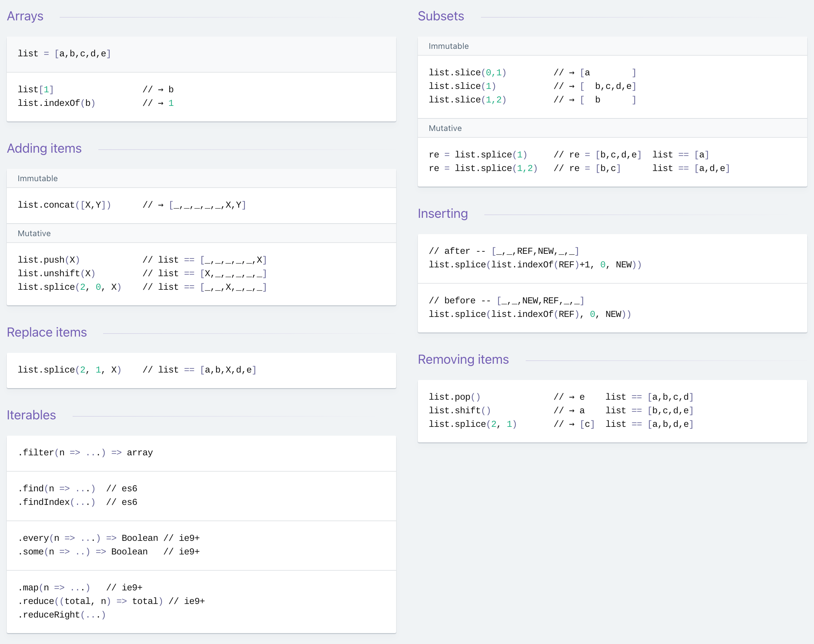Click the Immutable label under Adding items
The image size is (814, 644).
pyautogui.click(x=38, y=178)
